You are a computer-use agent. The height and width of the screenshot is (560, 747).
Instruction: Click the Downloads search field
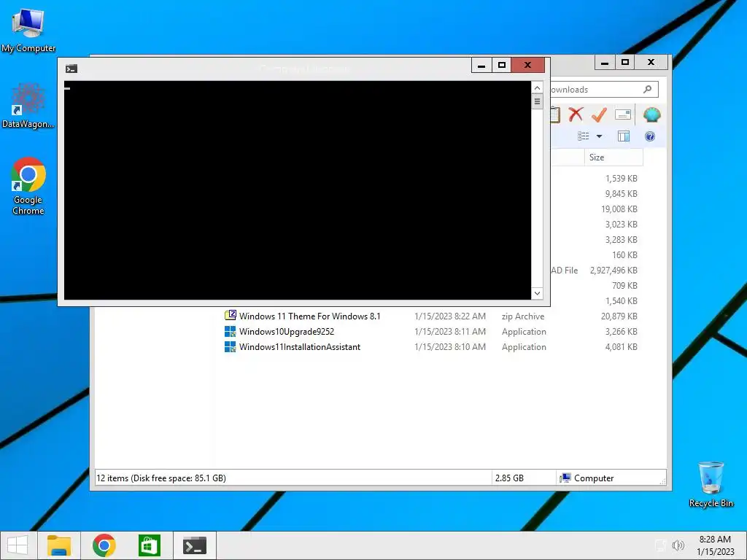[604, 90]
